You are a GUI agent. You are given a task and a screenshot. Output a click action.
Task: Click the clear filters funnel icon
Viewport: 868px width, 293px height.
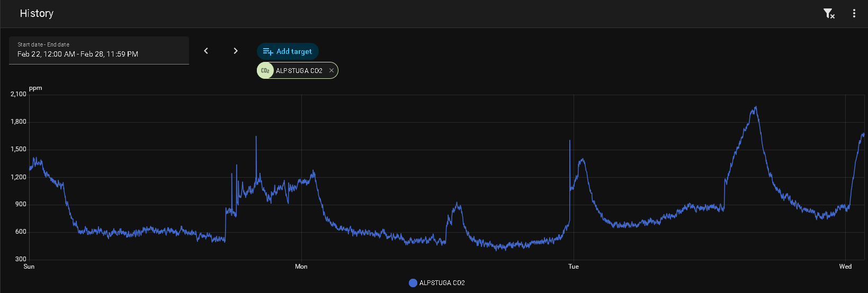(829, 14)
